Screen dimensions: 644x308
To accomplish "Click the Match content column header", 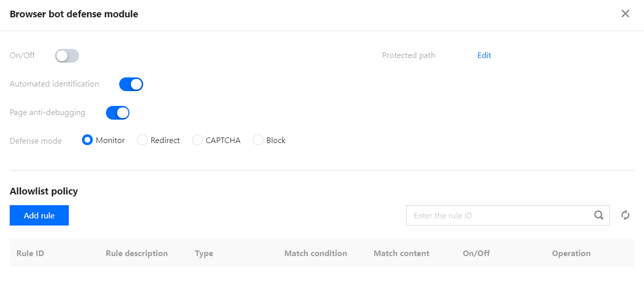I will click(401, 253).
